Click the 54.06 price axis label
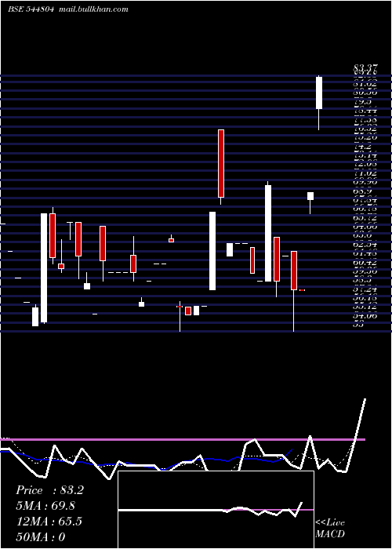 pos(365,315)
